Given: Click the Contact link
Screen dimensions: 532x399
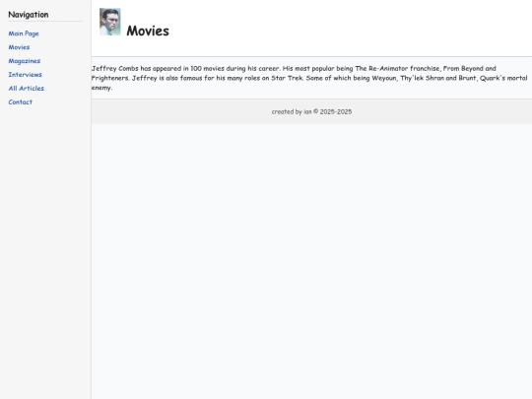Looking at the screenshot, I should [21, 102].
